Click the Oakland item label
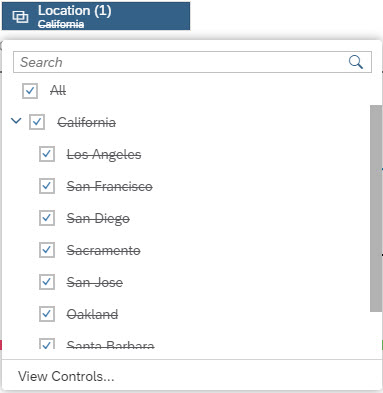Image resolution: width=383 pixels, height=393 pixels. pos(92,314)
